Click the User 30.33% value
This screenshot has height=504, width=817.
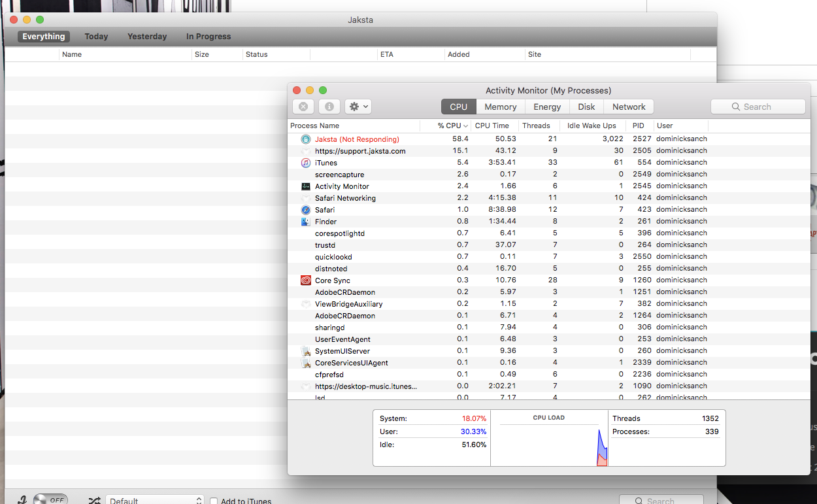click(x=474, y=431)
